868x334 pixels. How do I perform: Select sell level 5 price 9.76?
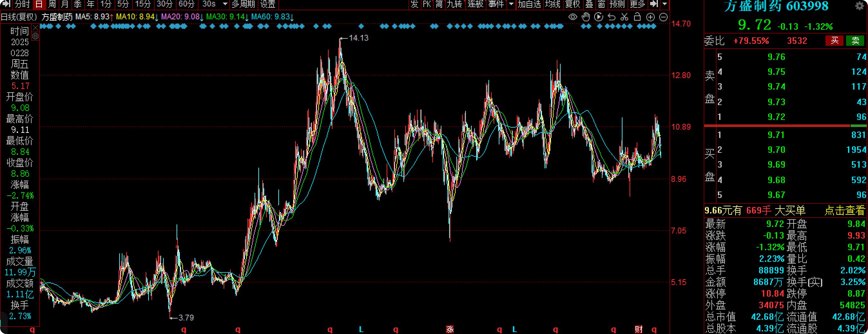tap(776, 57)
